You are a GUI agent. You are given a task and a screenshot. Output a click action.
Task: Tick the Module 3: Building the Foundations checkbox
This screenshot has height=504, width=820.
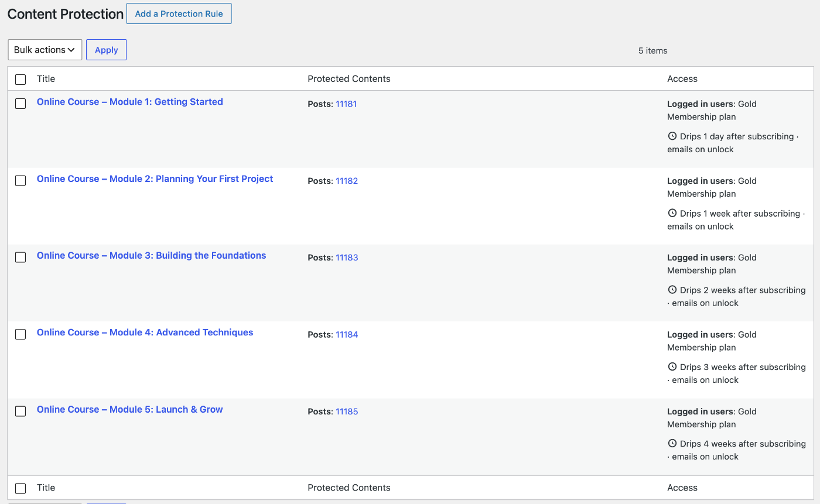20,257
